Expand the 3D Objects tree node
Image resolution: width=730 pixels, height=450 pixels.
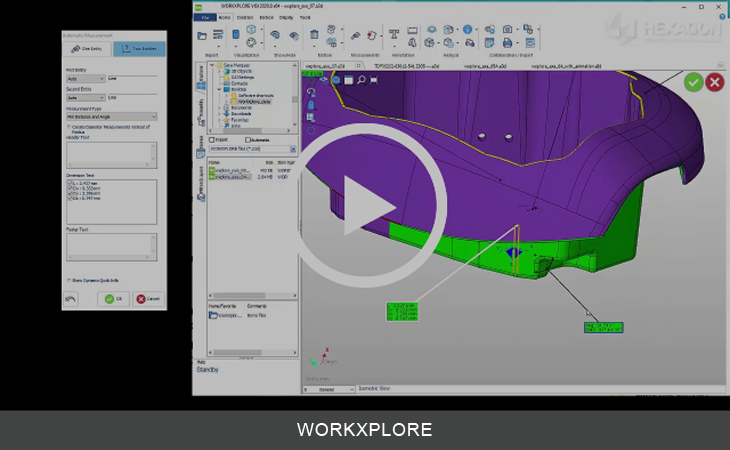(x=219, y=71)
